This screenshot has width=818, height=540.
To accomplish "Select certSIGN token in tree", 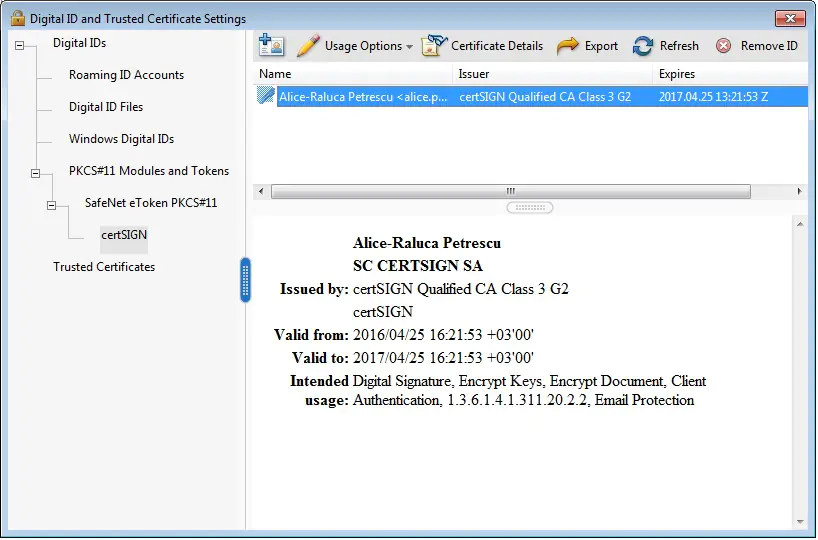I will (x=124, y=235).
